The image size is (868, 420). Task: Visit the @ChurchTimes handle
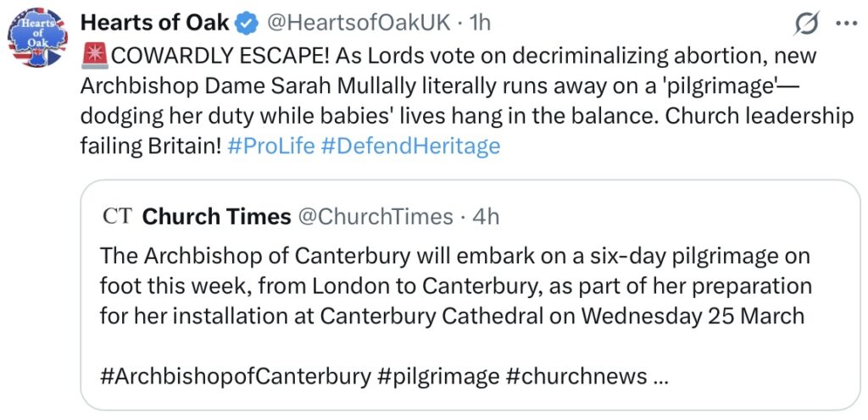[x=376, y=217]
